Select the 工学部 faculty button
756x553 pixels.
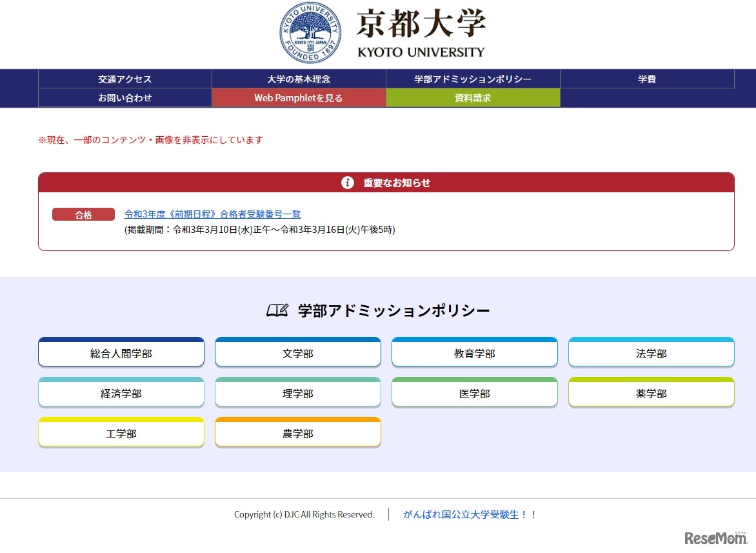pyautogui.click(x=121, y=433)
